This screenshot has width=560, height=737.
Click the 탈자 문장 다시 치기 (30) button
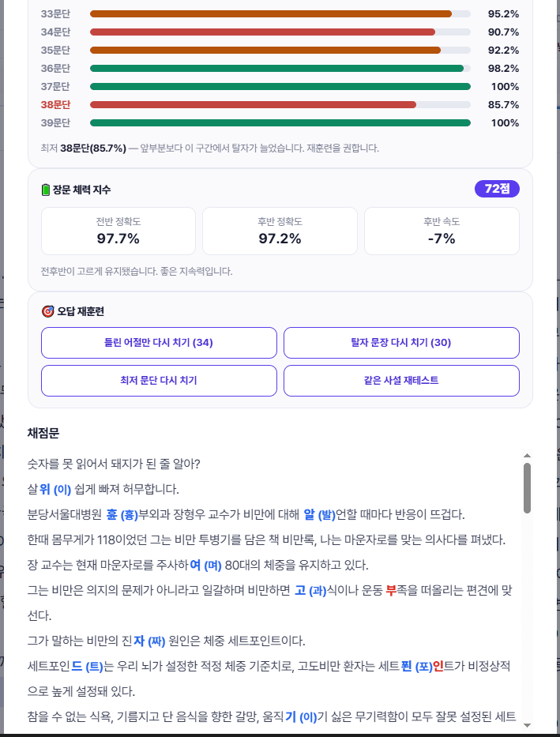[x=401, y=343]
